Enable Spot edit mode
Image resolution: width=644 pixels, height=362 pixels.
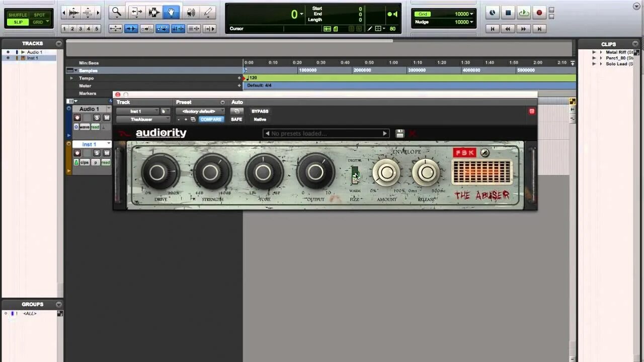pos(39,15)
